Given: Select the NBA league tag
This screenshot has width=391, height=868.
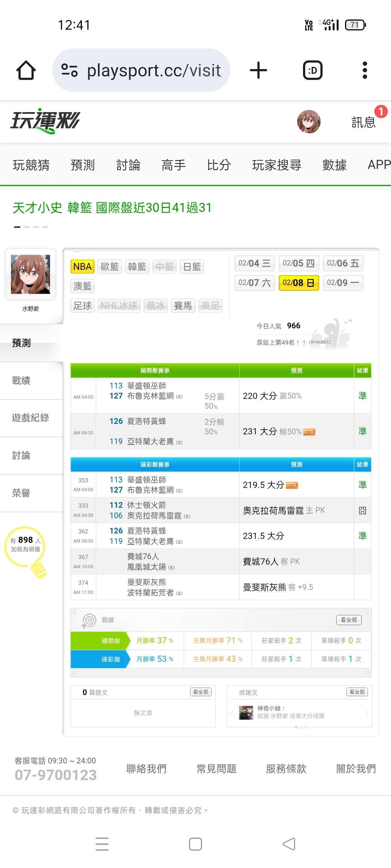Looking at the screenshot, I should (82, 267).
